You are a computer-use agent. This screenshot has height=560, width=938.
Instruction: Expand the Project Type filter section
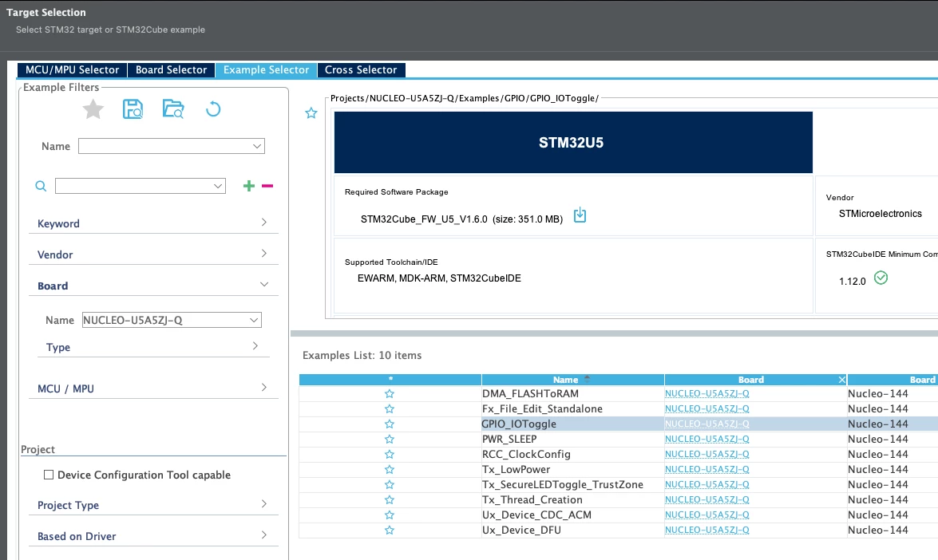coord(153,504)
